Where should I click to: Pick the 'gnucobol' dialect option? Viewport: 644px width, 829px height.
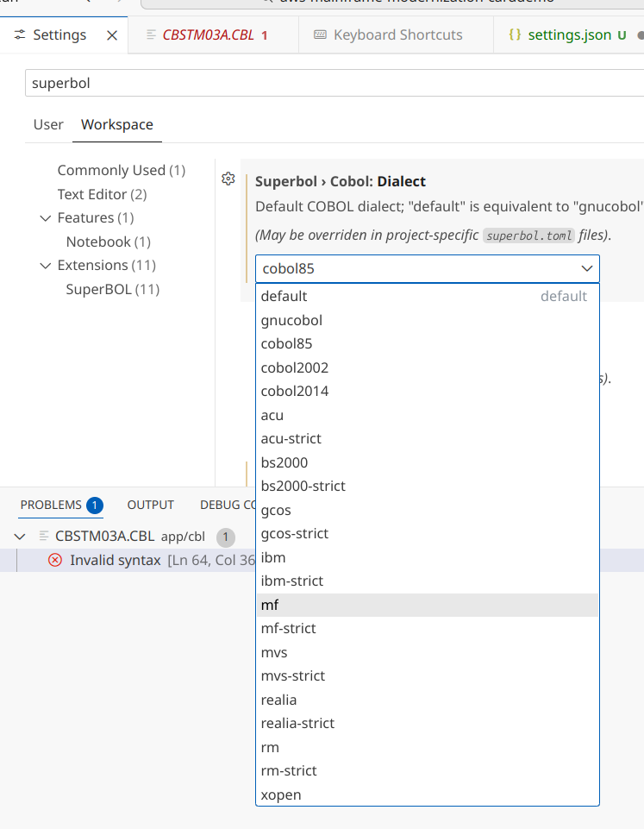tap(291, 320)
